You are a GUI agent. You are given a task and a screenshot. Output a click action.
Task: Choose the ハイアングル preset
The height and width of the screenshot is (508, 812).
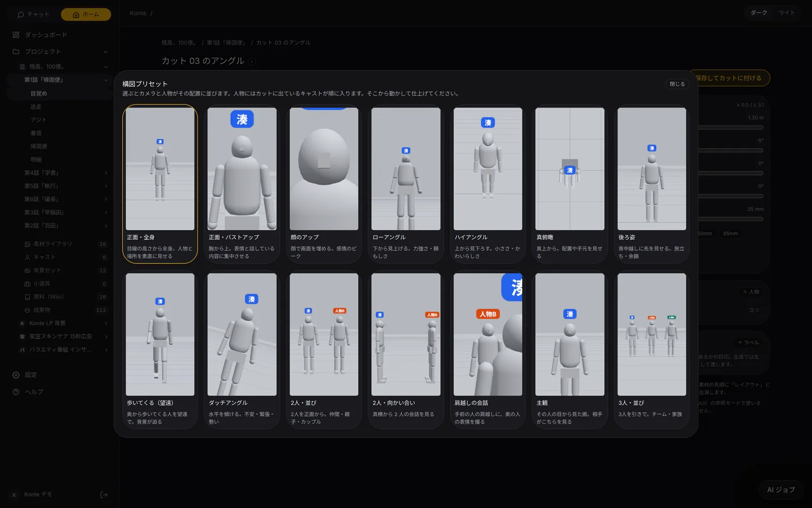pyautogui.click(x=488, y=184)
